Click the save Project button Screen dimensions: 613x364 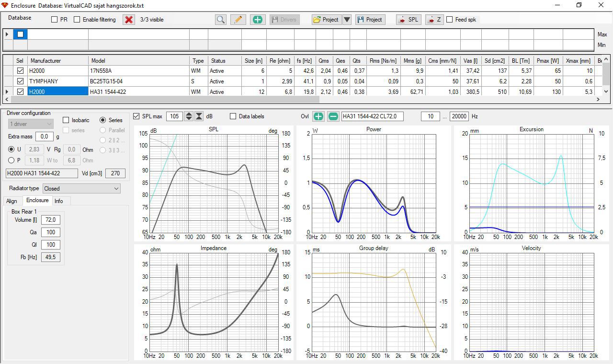pyautogui.click(x=370, y=20)
